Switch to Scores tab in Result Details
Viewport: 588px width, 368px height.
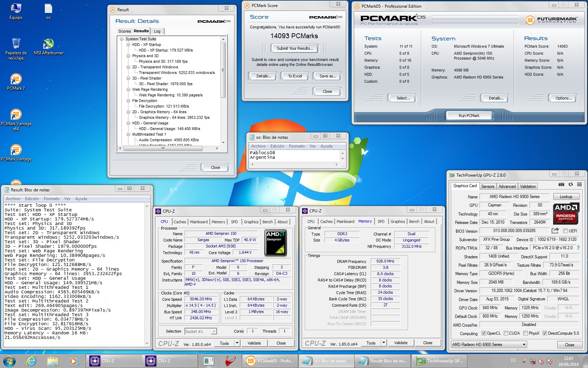tap(124, 31)
